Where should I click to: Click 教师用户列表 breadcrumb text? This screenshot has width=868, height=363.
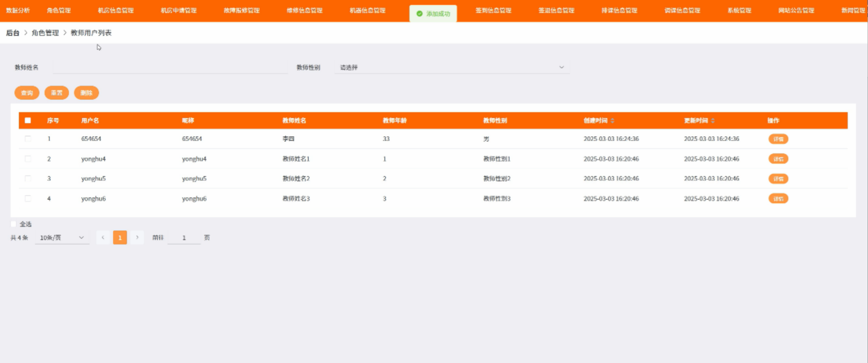[x=91, y=33]
